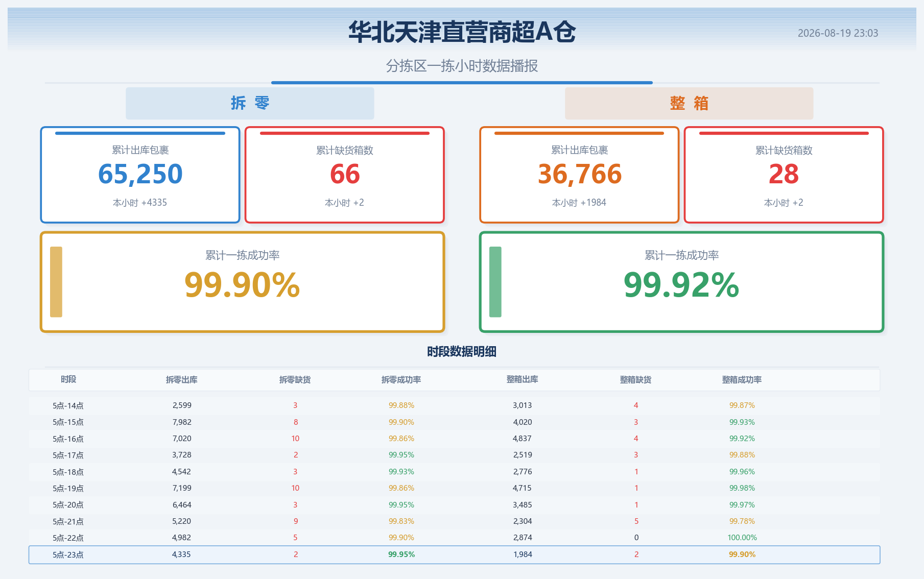Image resolution: width=924 pixels, height=579 pixels.
Task: Click the 拆零缺货 column header
Action: click(x=295, y=380)
